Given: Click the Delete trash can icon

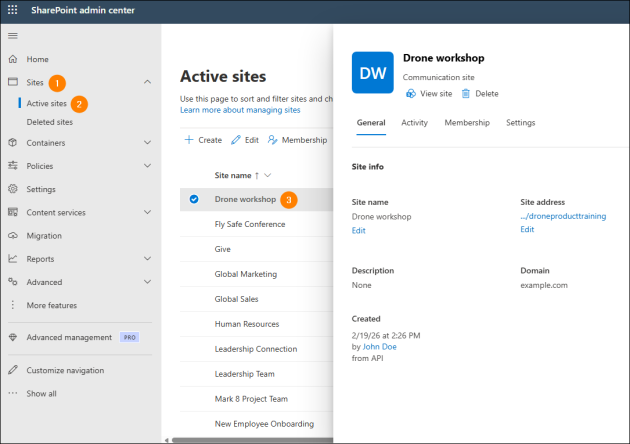Looking at the screenshot, I should point(466,94).
